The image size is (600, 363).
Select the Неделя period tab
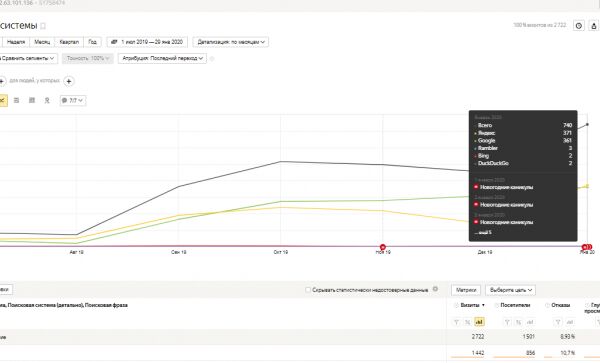point(16,42)
